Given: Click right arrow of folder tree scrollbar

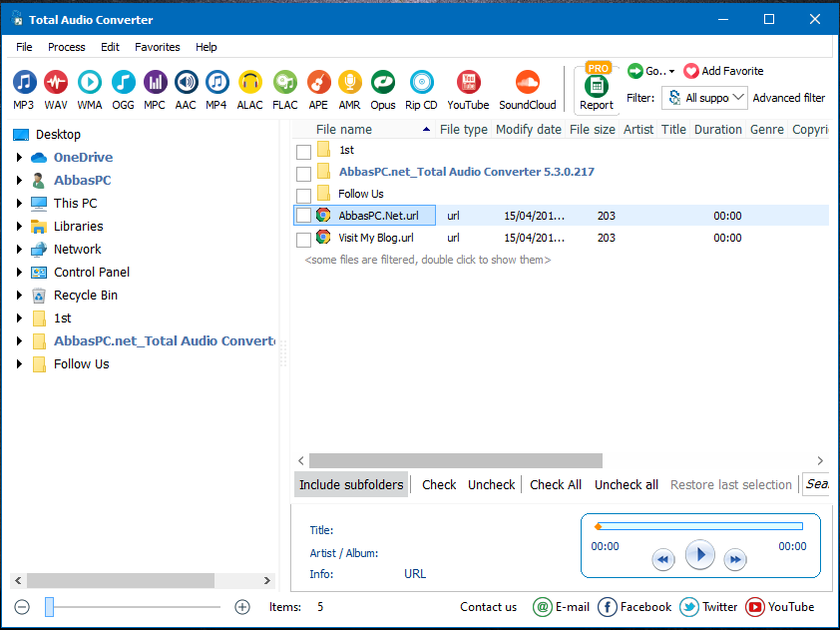Looking at the screenshot, I should 266,580.
